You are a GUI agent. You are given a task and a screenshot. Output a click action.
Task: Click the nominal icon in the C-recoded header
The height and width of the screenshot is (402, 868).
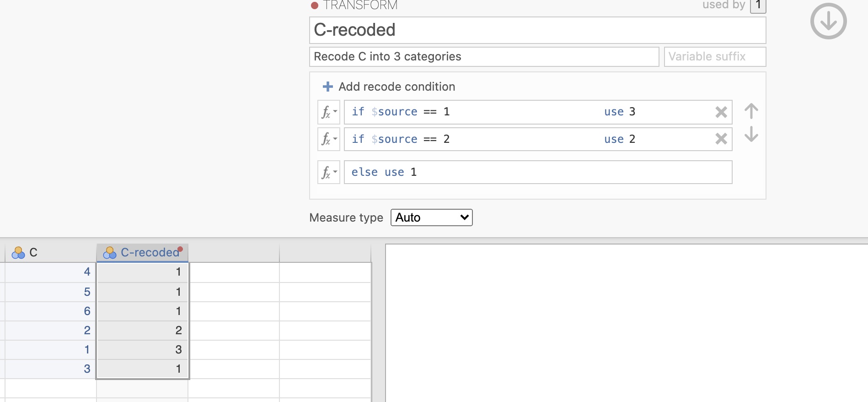pos(110,253)
